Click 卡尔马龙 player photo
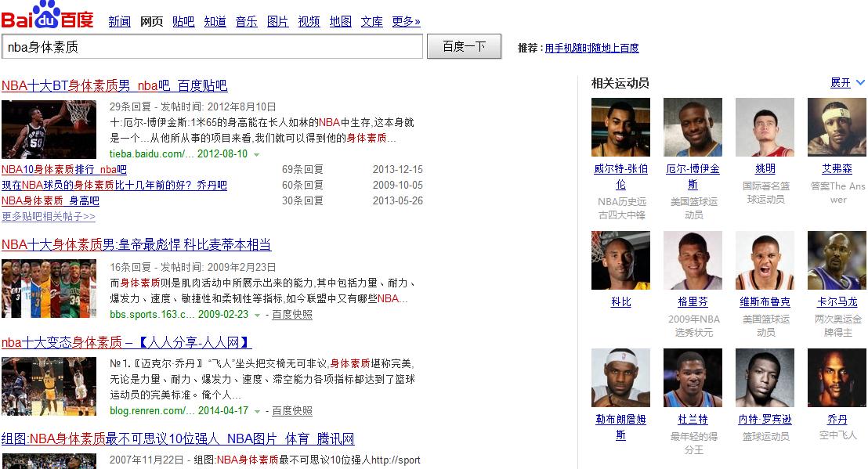The image size is (868, 469). [x=837, y=261]
